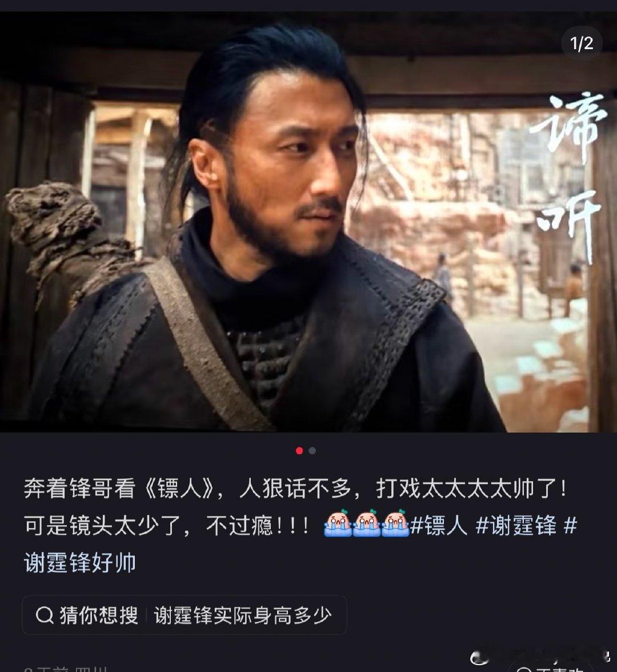Tap the third crying emoji
The image size is (617, 672).
pos(395,523)
